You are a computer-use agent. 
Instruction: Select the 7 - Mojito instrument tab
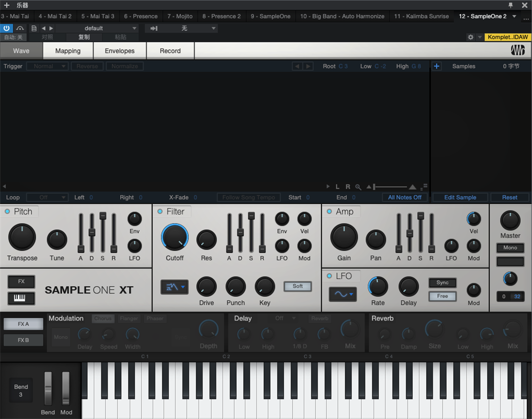(x=180, y=16)
